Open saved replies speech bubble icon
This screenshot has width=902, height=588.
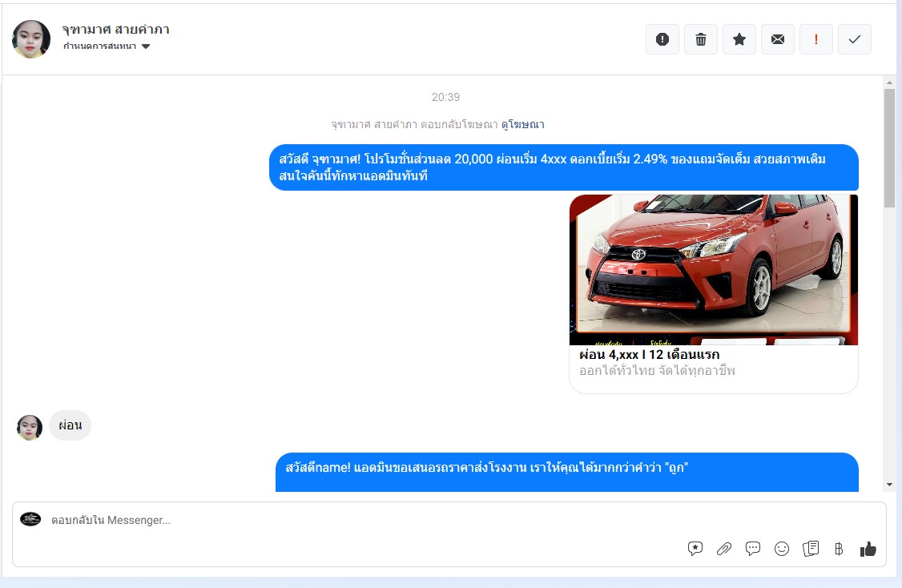click(x=752, y=548)
